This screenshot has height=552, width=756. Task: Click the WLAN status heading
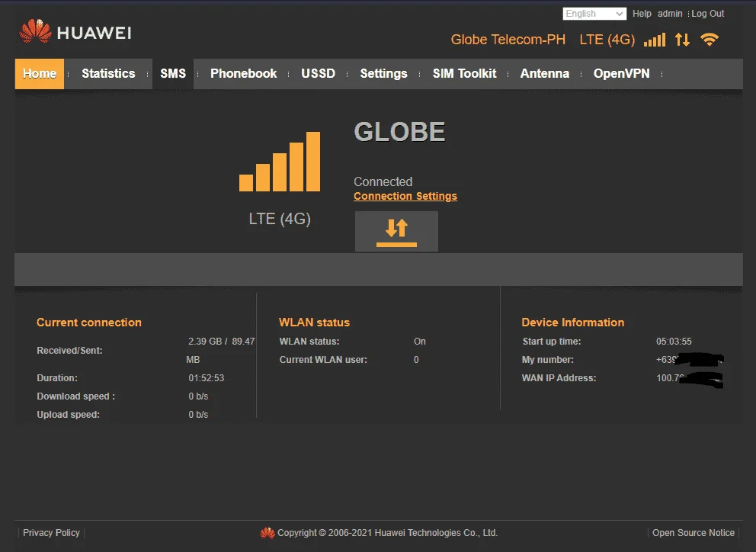pyautogui.click(x=314, y=323)
